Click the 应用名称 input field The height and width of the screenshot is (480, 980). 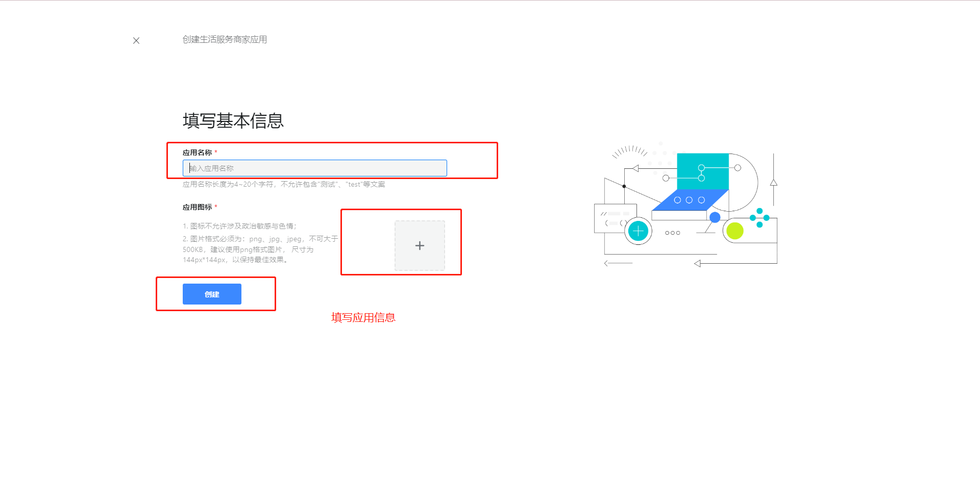[x=314, y=168]
